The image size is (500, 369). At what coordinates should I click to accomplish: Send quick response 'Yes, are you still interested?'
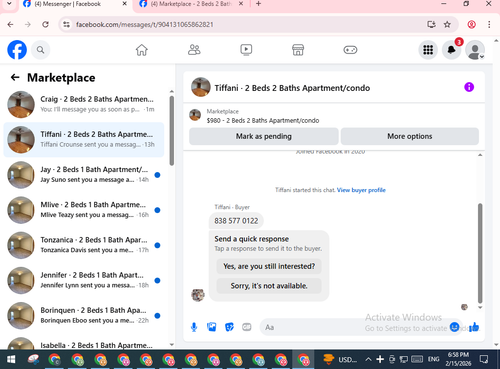point(269,266)
